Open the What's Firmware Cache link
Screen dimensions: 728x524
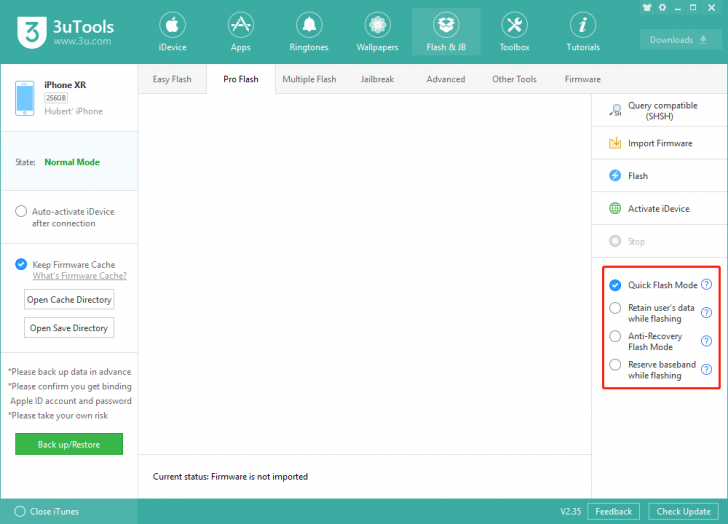coord(79,276)
